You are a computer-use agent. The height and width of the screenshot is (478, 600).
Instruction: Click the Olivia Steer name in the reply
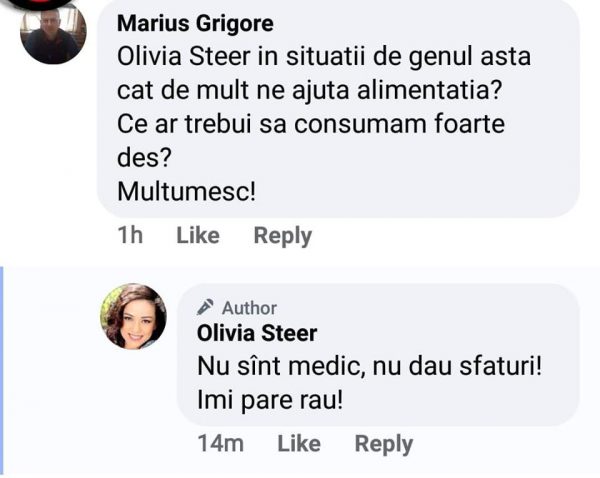pos(257,333)
